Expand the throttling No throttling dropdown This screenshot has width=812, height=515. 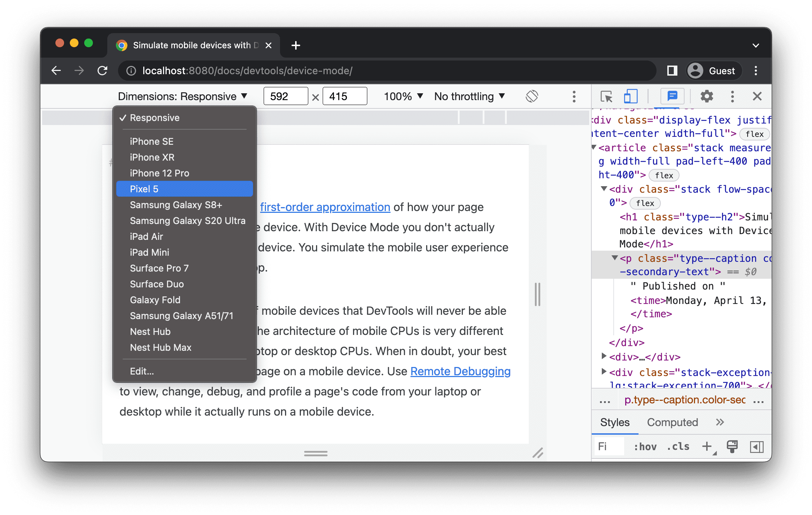coord(468,97)
